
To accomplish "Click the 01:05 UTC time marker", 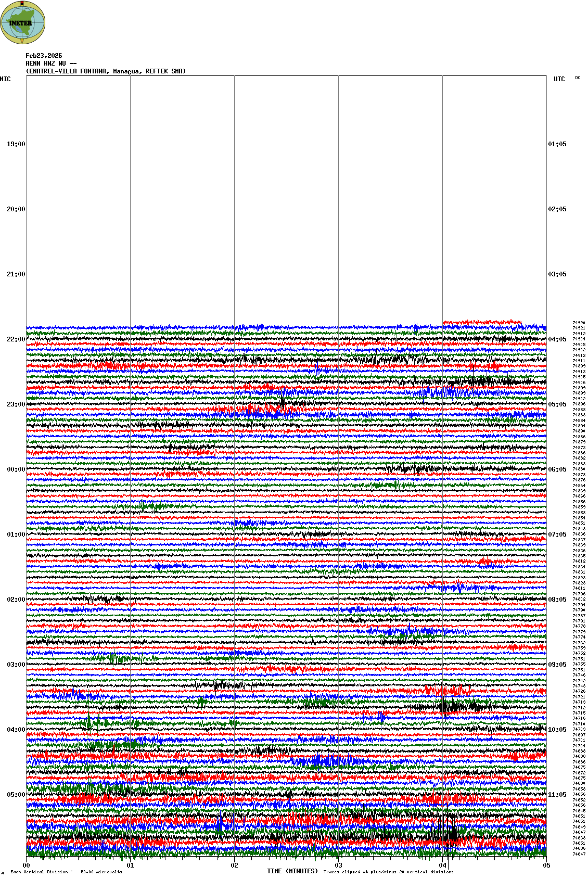I will tap(557, 144).
